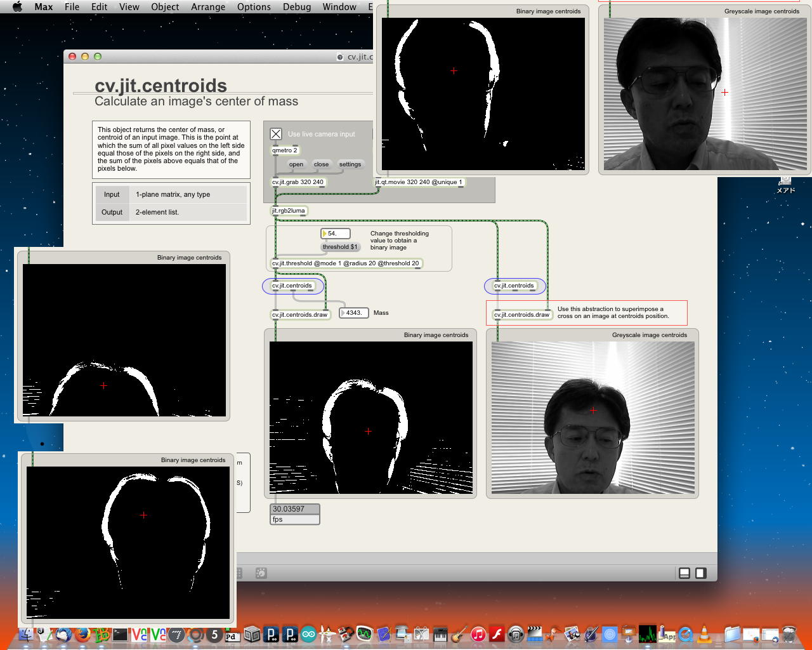Launch Firefox from the dock

82,633
